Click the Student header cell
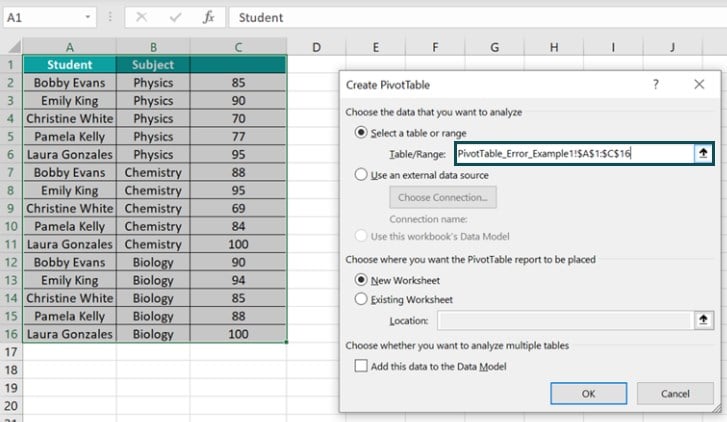The height and width of the screenshot is (422, 727). (70, 64)
